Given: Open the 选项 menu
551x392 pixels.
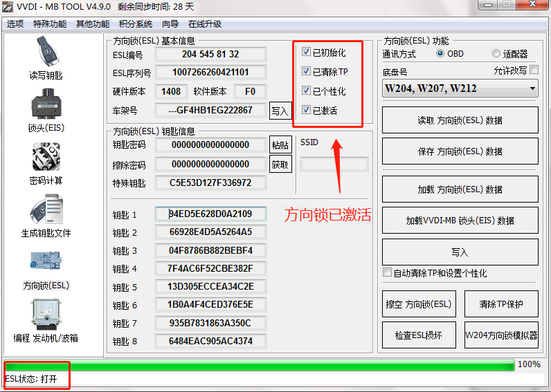Looking at the screenshot, I should click(15, 24).
